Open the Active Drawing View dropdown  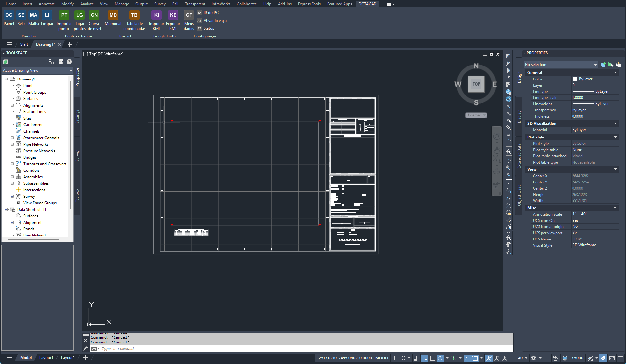click(38, 70)
